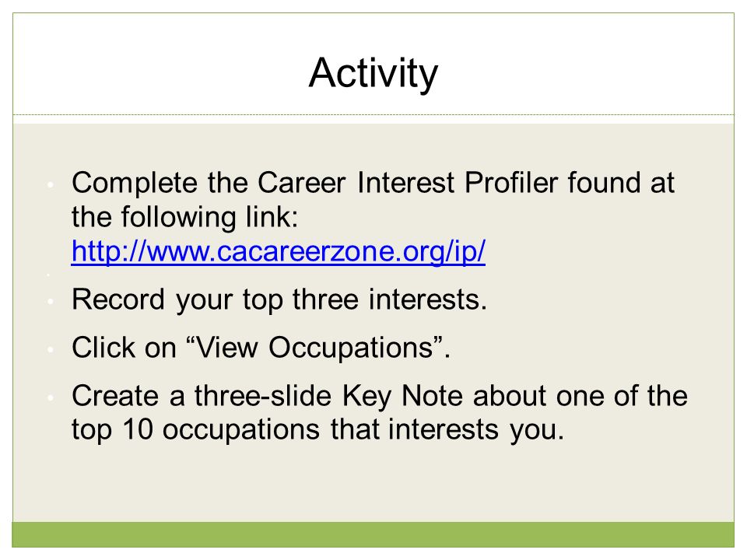Click the bullet marker before Click on
The image size is (747, 560).
click(x=50, y=349)
